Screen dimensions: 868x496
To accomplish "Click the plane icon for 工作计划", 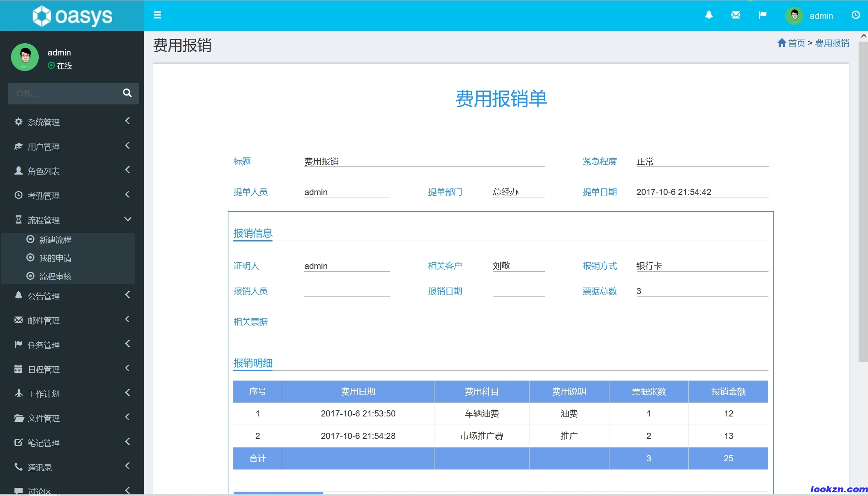I will coord(18,393).
